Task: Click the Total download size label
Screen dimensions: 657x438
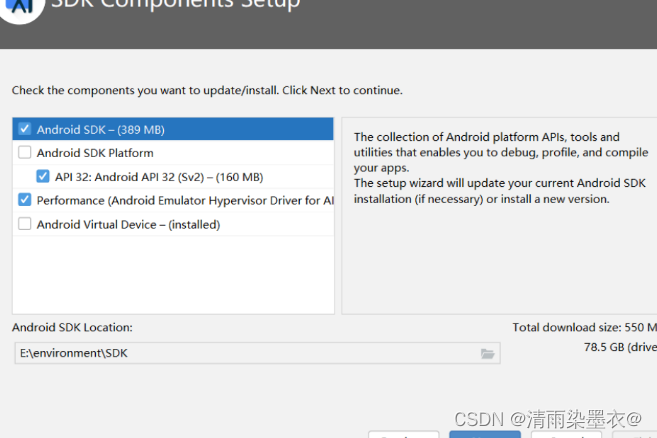Action: [585, 327]
